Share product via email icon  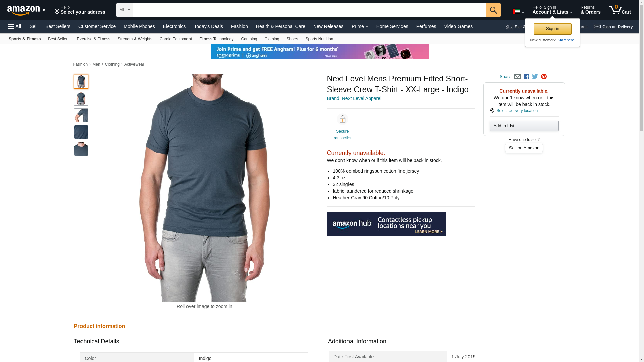[517, 77]
